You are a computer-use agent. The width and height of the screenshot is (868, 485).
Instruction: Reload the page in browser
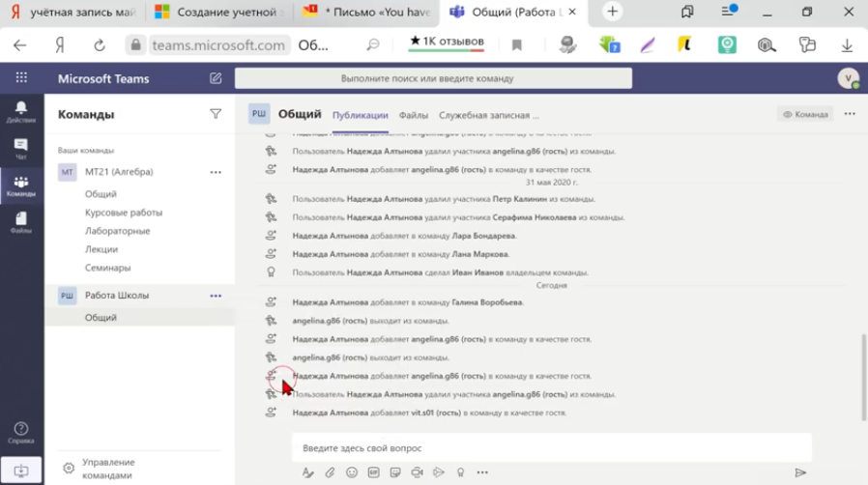click(100, 45)
